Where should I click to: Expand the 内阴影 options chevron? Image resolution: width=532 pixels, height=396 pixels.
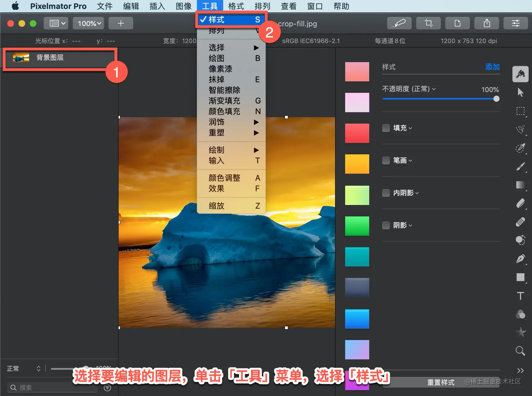click(417, 193)
